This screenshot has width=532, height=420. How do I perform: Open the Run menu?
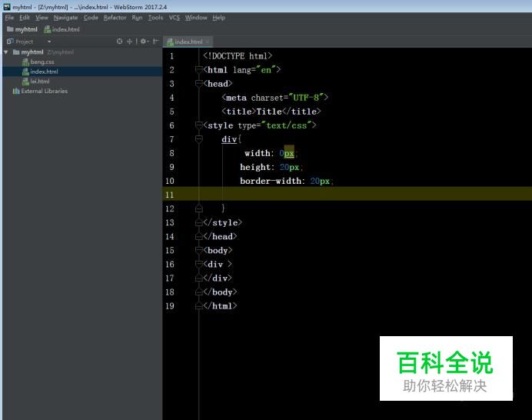(137, 18)
